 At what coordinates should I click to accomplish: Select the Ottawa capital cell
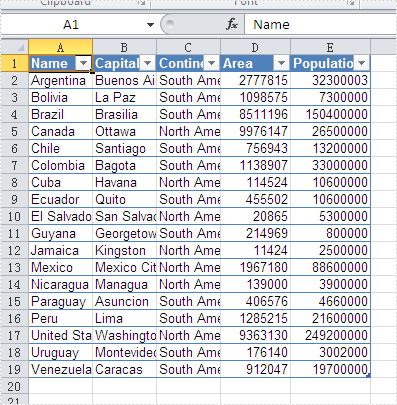tap(124, 131)
